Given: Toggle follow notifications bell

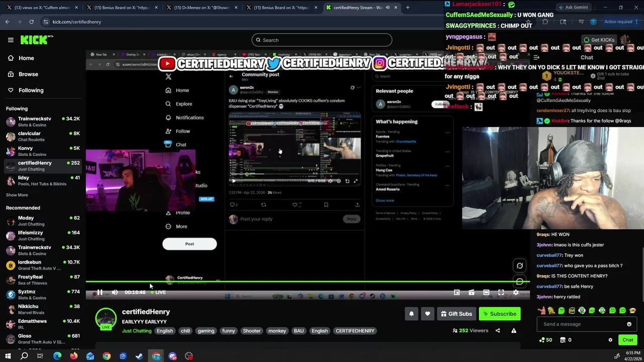Looking at the screenshot, I should [411, 314].
